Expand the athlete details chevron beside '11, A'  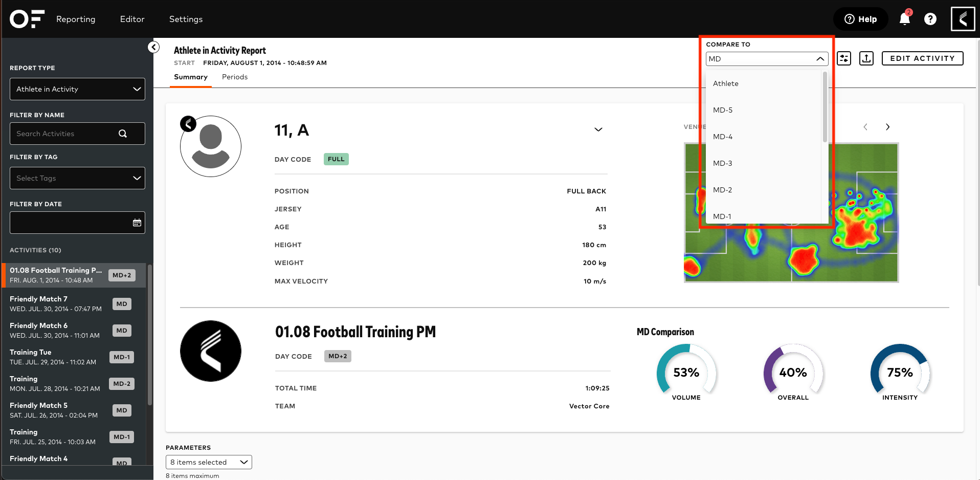pyautogui.click(x=598, y=129)
